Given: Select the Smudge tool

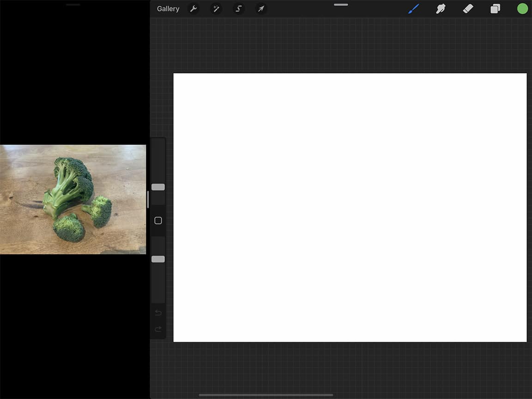Looking at the screenshot, I should pos(441,8).
